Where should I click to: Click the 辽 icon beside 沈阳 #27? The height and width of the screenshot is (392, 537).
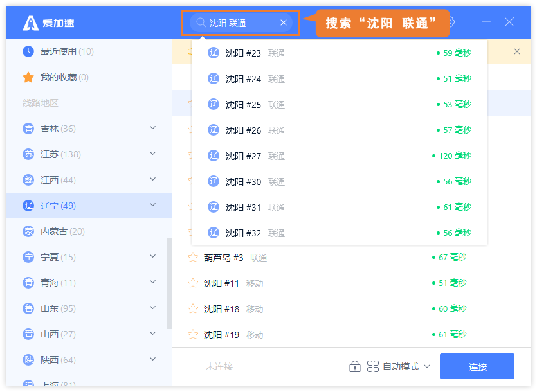coord(214,156)
